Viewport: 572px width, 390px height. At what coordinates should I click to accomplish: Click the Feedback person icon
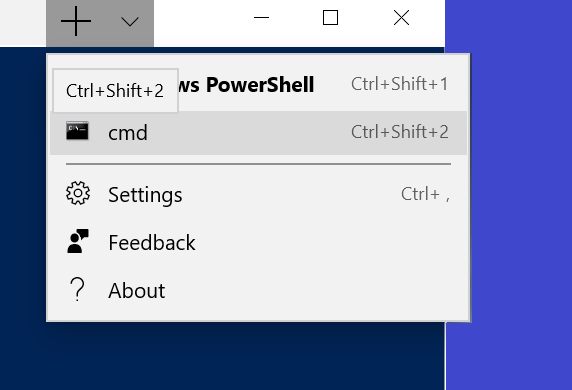(78, 241)
